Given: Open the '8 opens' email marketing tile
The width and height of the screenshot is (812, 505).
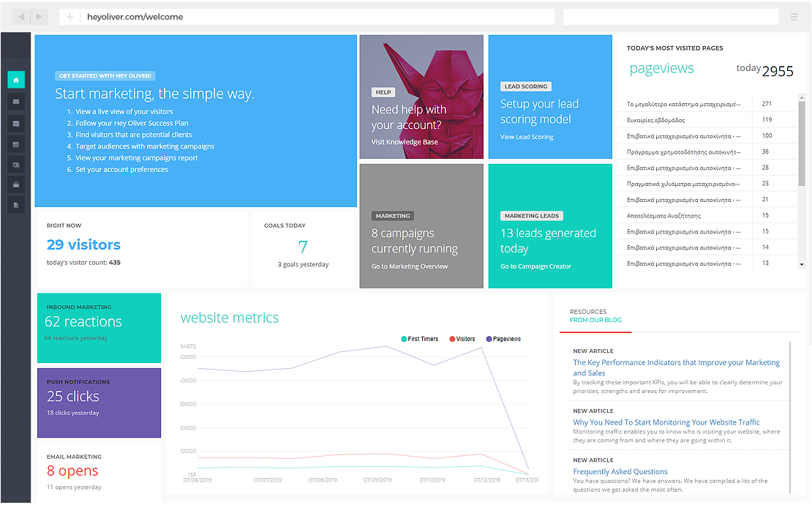Looking at the screenshot, I should (99, 472).
